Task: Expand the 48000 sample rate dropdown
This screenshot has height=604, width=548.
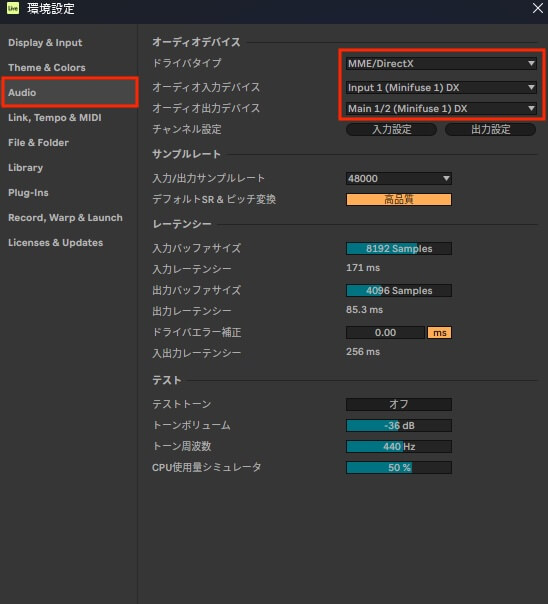Action: [x=399, y=178]
